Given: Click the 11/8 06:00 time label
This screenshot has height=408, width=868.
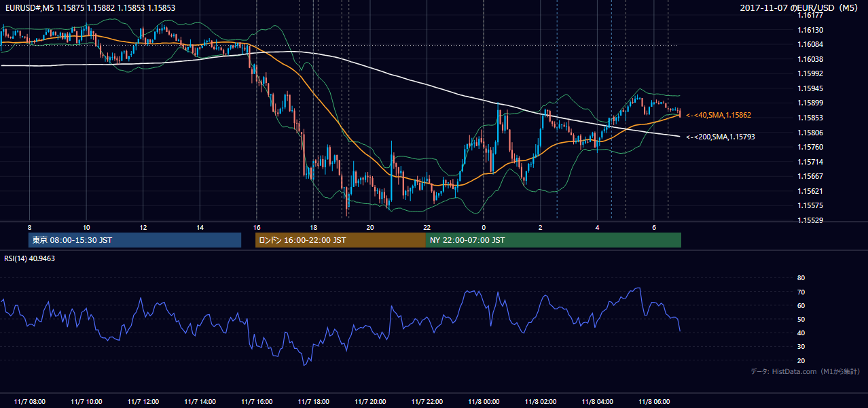Looking at the screenshot, I should (x=654, y=401).
